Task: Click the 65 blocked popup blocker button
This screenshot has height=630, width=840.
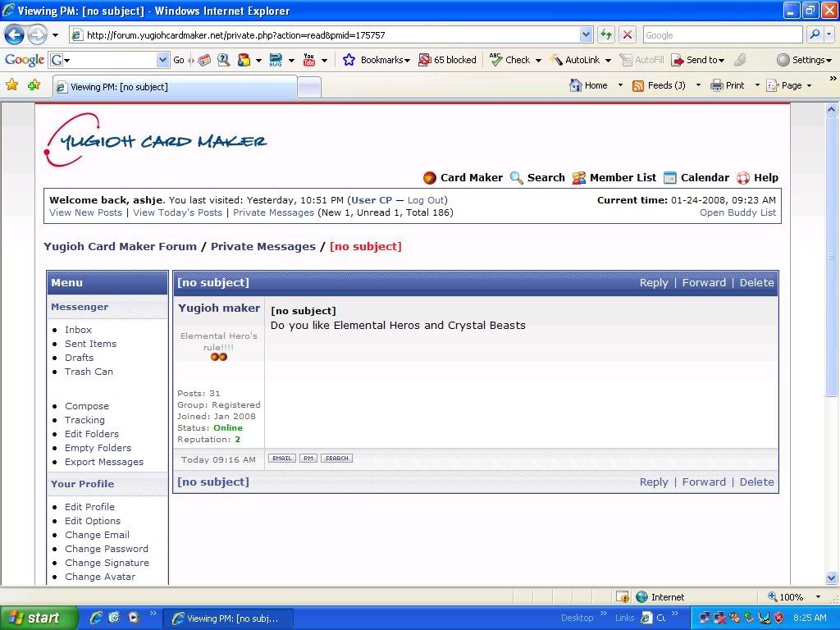Action: tap(447, 60)
